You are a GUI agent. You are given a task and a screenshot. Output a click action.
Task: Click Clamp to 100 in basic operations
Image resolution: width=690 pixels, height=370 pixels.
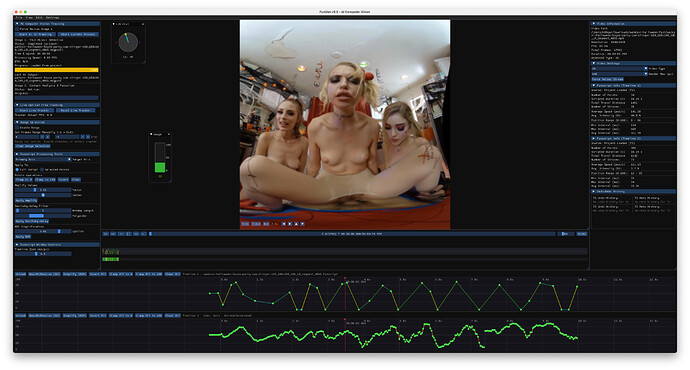coord(45,180)
